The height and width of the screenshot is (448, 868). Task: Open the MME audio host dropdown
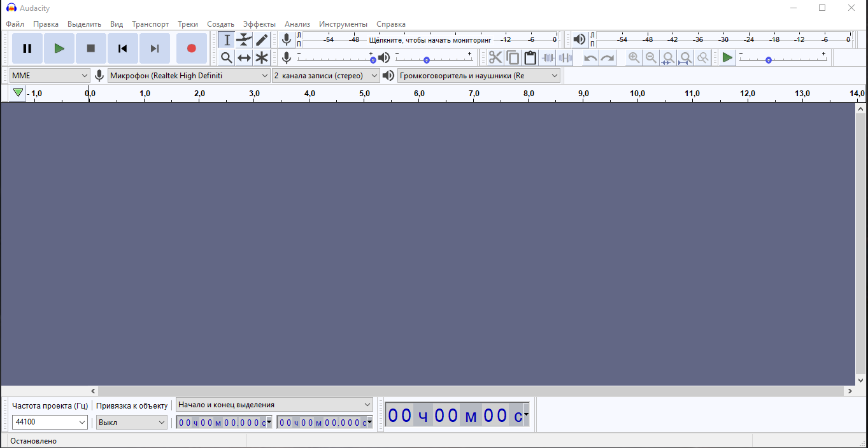(50, 76)
